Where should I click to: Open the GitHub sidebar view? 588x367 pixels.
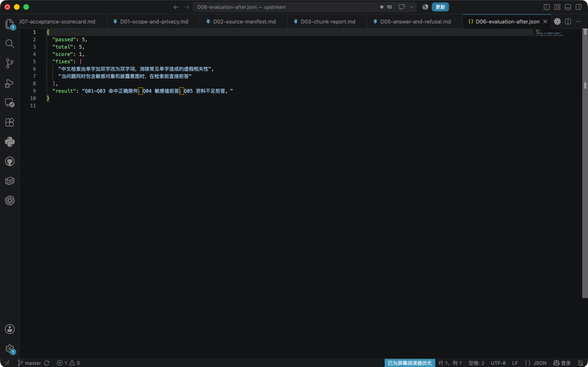coord(10,162)
